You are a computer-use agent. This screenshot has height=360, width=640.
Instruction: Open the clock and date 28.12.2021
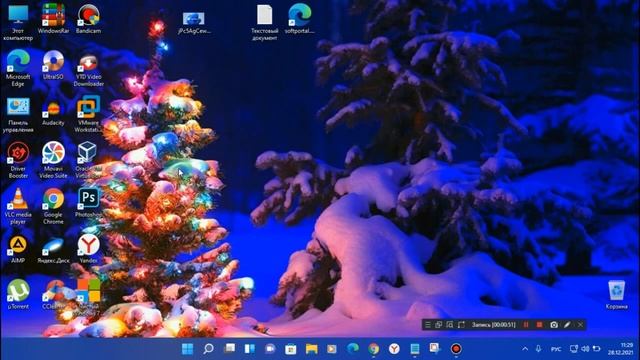pos(620,349)
